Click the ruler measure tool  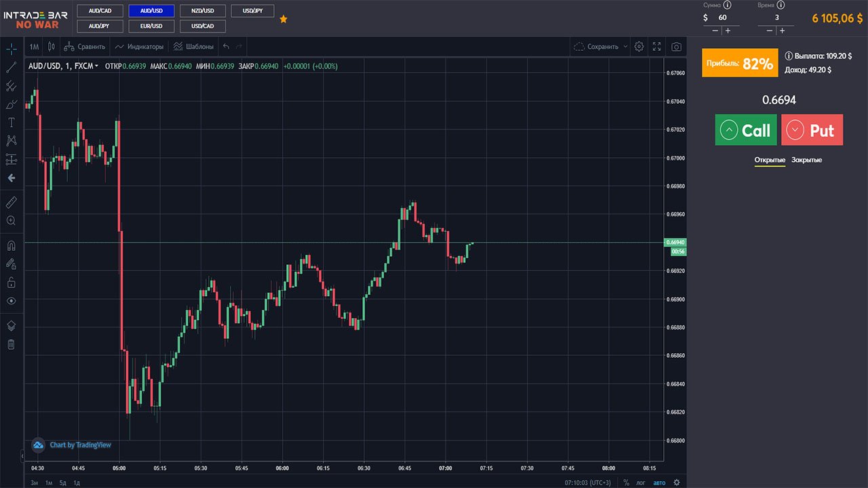[11, 203]
